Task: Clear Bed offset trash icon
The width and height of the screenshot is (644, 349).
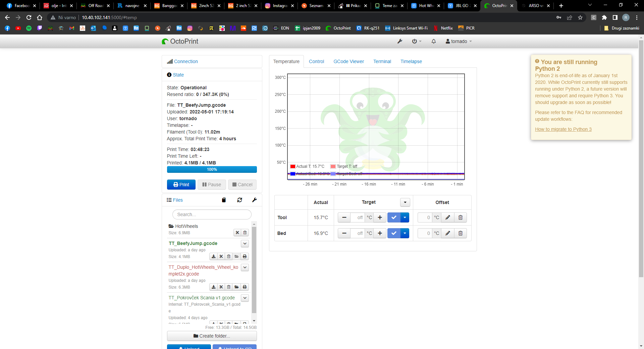Action: point(461,233)
